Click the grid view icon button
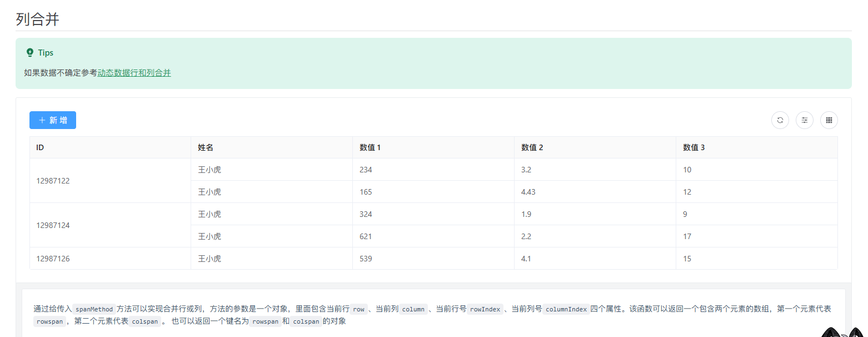Image resolution: width=868 pixels, height=337 pixels. (829, 120)
